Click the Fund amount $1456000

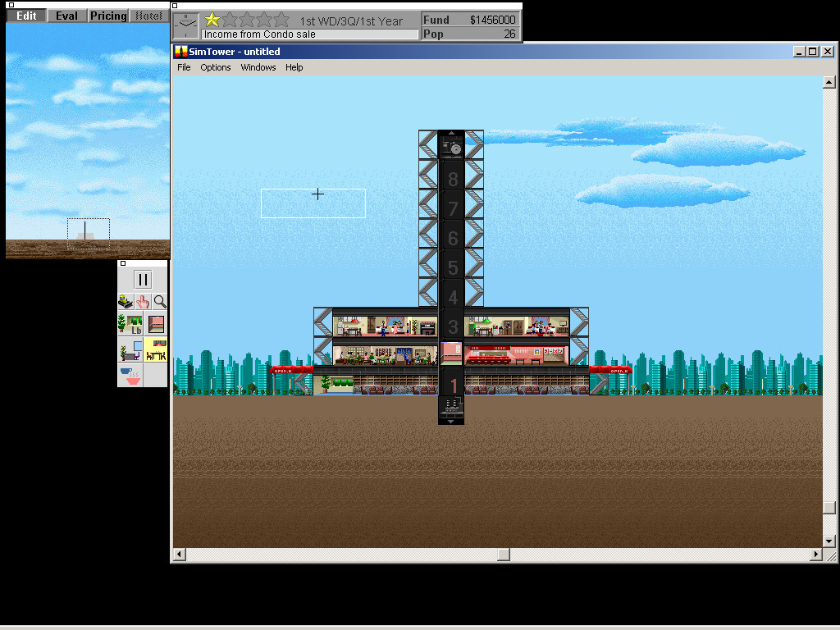click(x=492, y=20)
